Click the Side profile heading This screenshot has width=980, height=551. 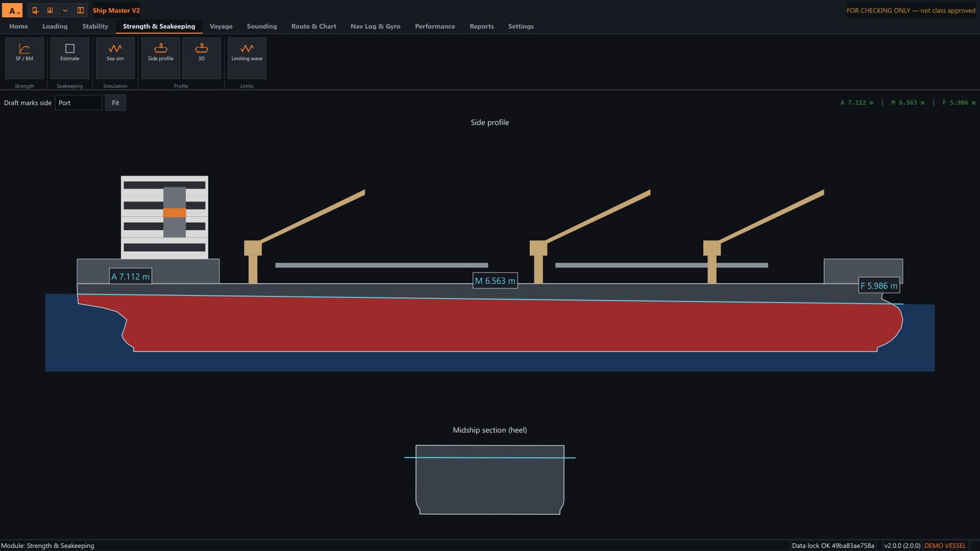(490, 122)
